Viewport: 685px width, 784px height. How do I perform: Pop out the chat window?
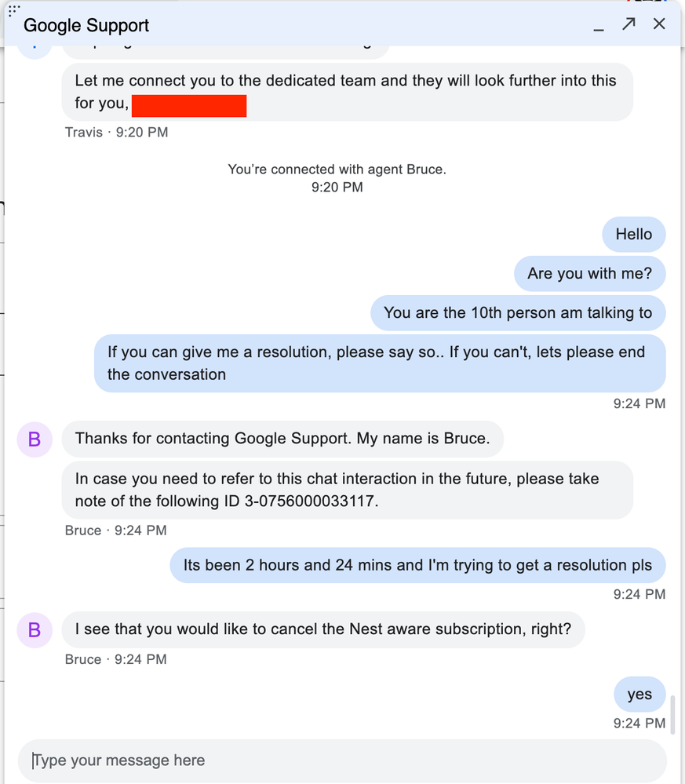point(629,24)
